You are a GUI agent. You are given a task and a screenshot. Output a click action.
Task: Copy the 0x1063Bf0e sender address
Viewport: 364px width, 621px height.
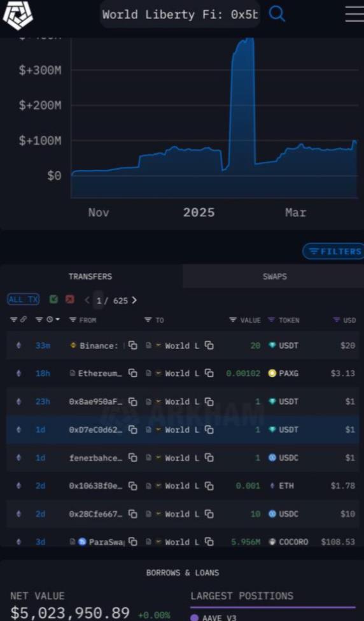pos(132,486)
